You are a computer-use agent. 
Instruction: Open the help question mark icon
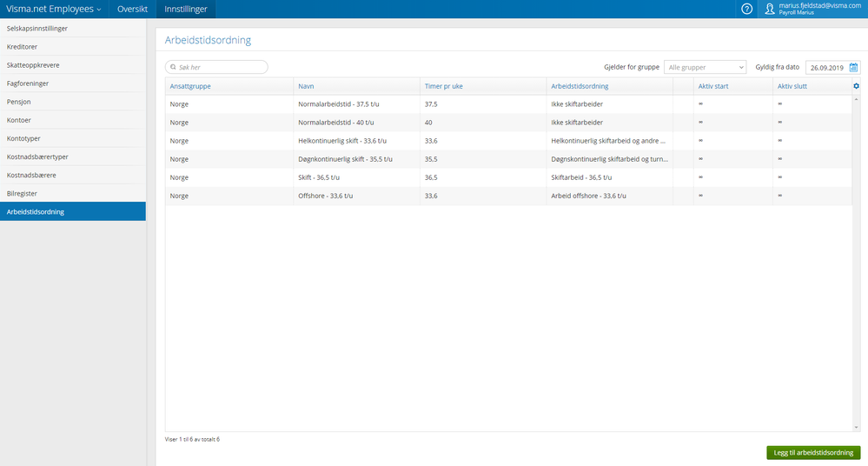tap(746, 9)
